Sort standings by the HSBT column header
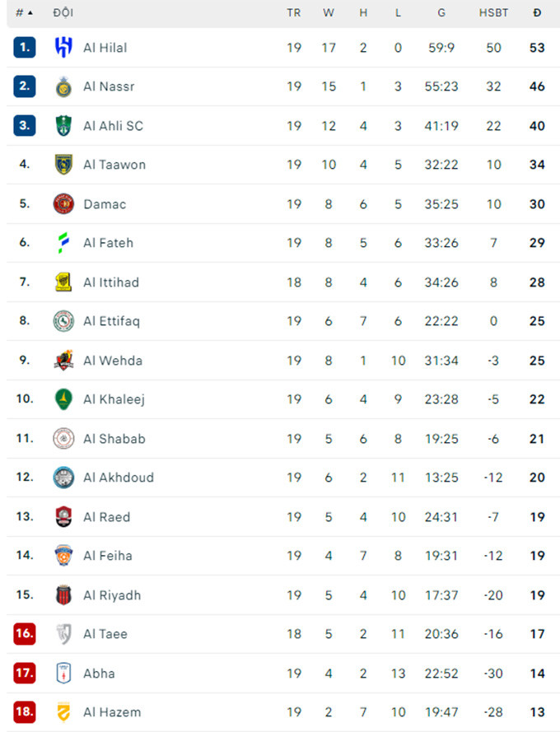This screenshot has height=732, width=560. click(493, 13)
